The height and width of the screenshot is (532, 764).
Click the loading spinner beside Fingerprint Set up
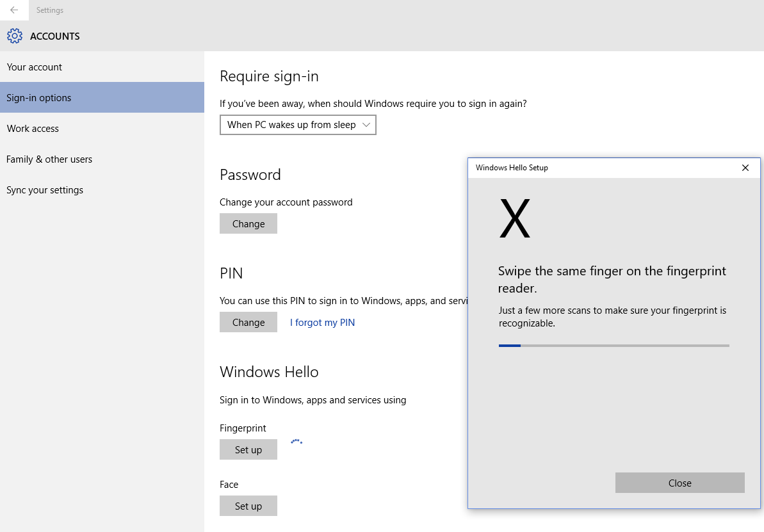click(x=297, y=441)
